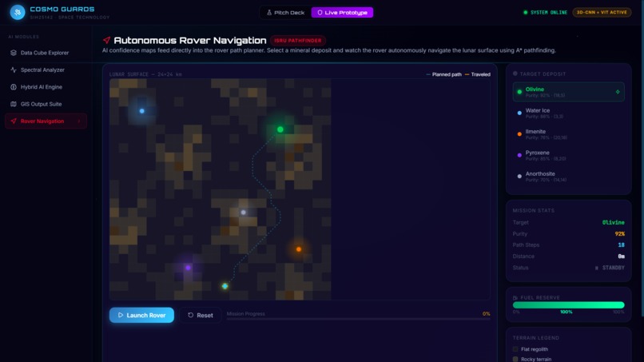
Task: Click the Rover Navigation arrow icon in sidebar
Action: tap(14, 121)
